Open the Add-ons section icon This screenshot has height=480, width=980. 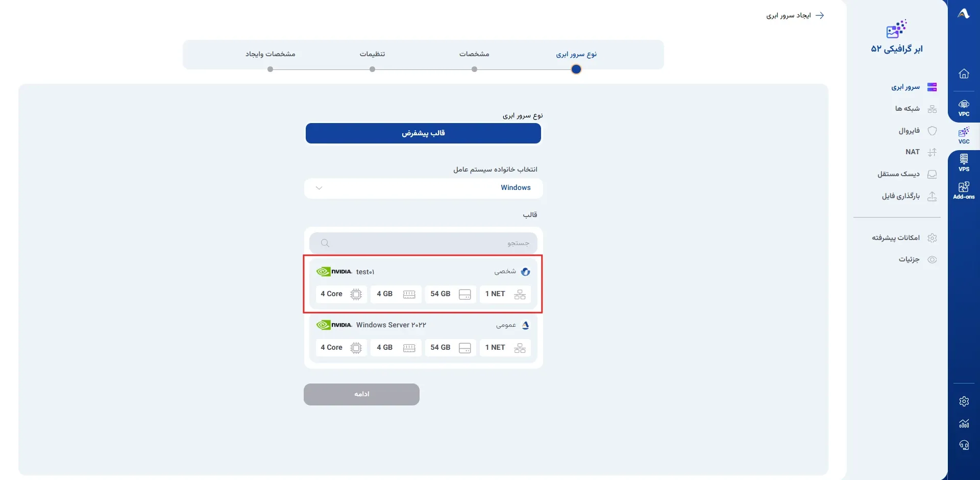pyautogui.click(x=964, y=190)
